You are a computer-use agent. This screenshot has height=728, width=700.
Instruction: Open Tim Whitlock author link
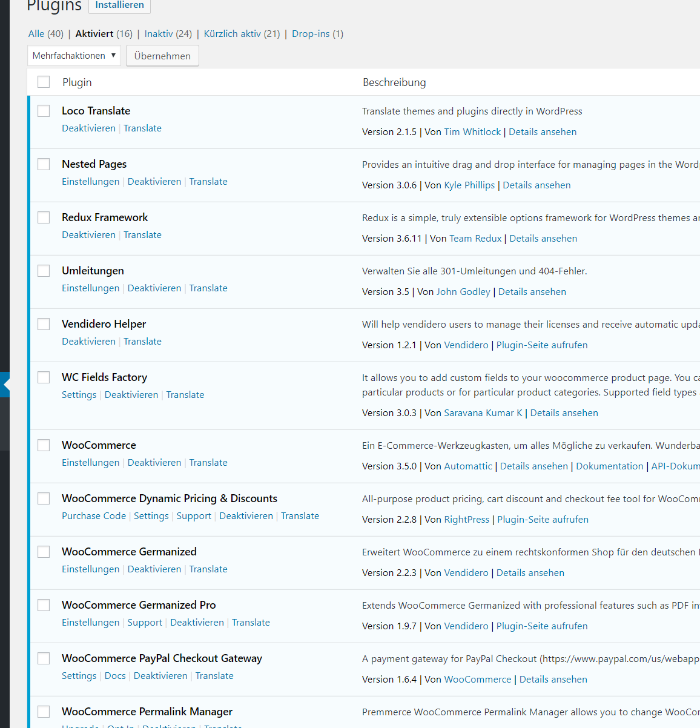coord(472,132)
